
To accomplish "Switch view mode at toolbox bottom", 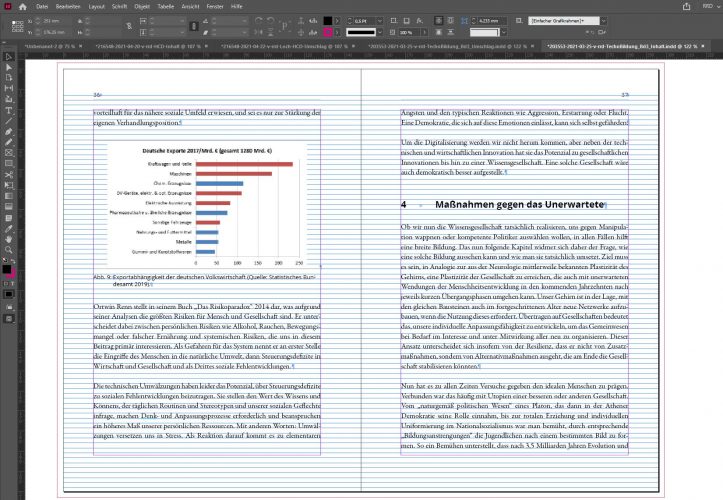I will click(x=9, y=319).
